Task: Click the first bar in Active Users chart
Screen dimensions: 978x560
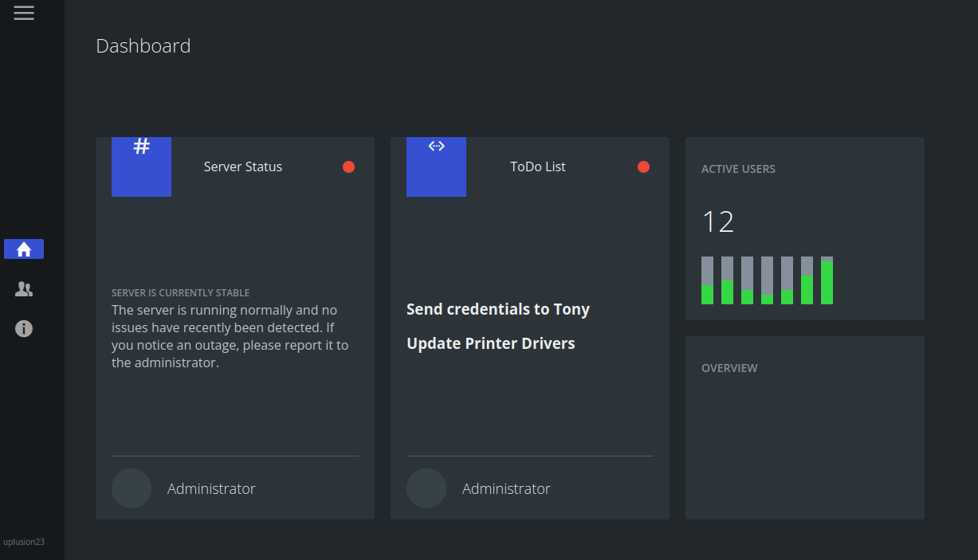Action: pos(707,280)
